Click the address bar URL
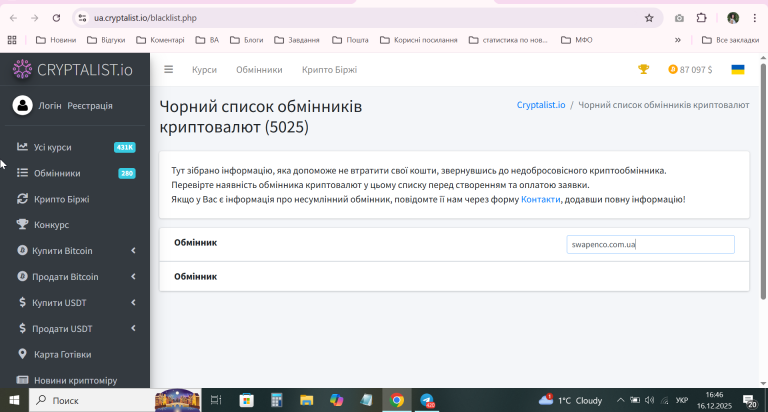The width and height of the screenshot is (768, 412). [145, 18]
